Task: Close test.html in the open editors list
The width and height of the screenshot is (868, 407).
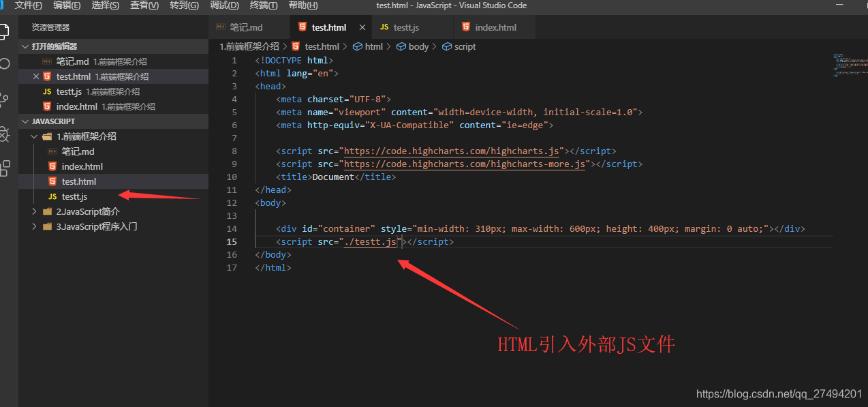Action: tap(36, 76)
